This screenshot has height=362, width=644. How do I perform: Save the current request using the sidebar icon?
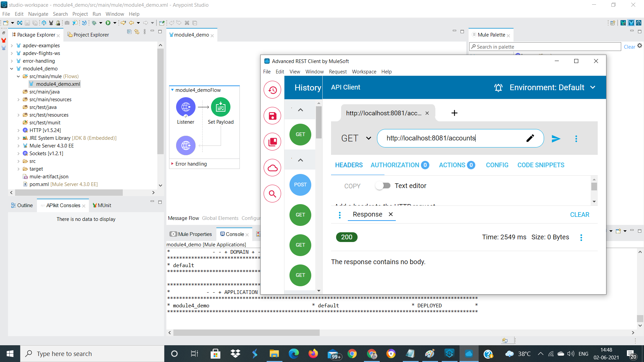pos(272,115)
